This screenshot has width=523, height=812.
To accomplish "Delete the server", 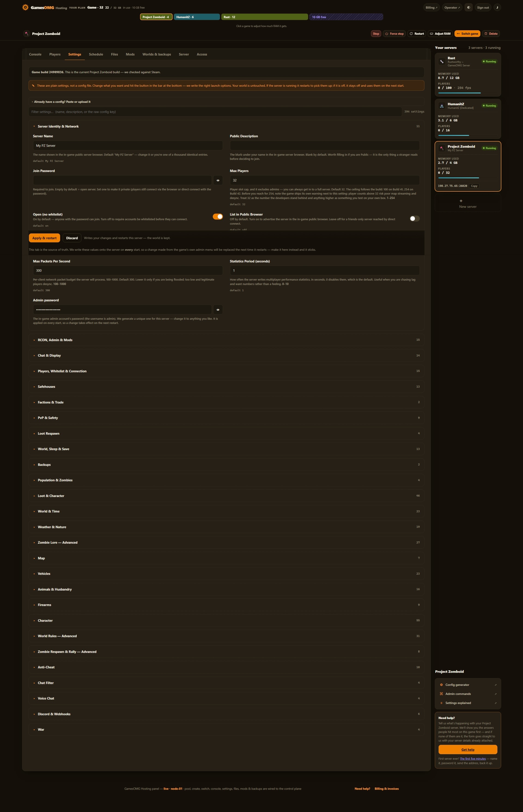I will [x=491, y=34].
